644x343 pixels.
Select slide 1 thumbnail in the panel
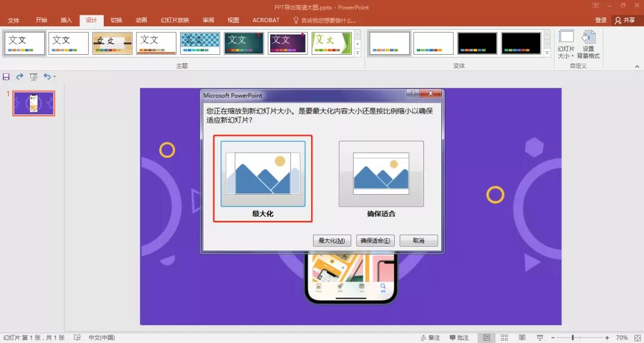pyautogui.click(x=33, y=102)
